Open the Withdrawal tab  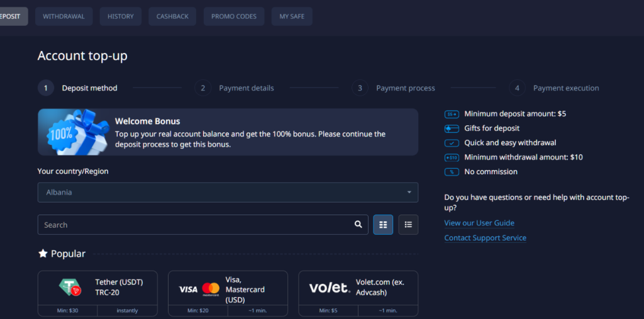coord(64,16)
